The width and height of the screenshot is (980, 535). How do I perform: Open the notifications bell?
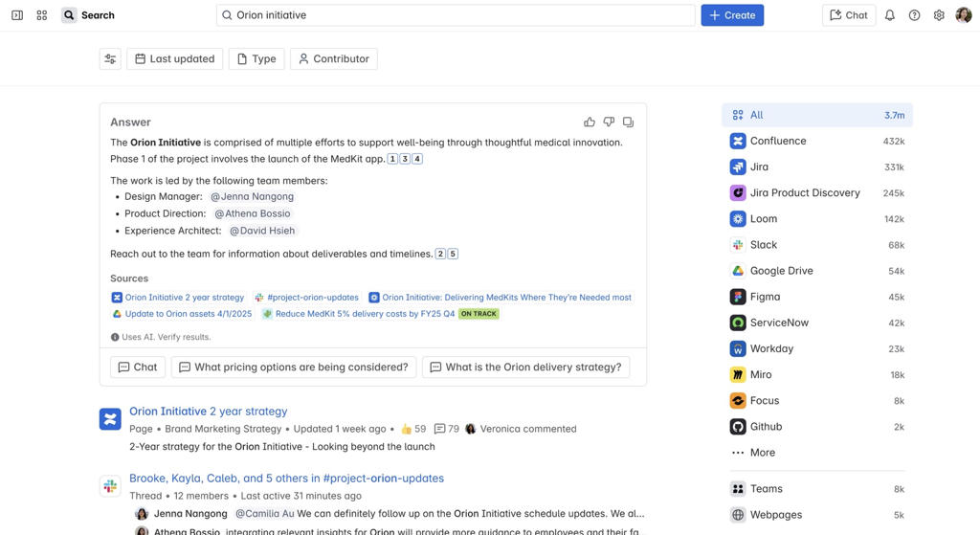pos(889,15)
